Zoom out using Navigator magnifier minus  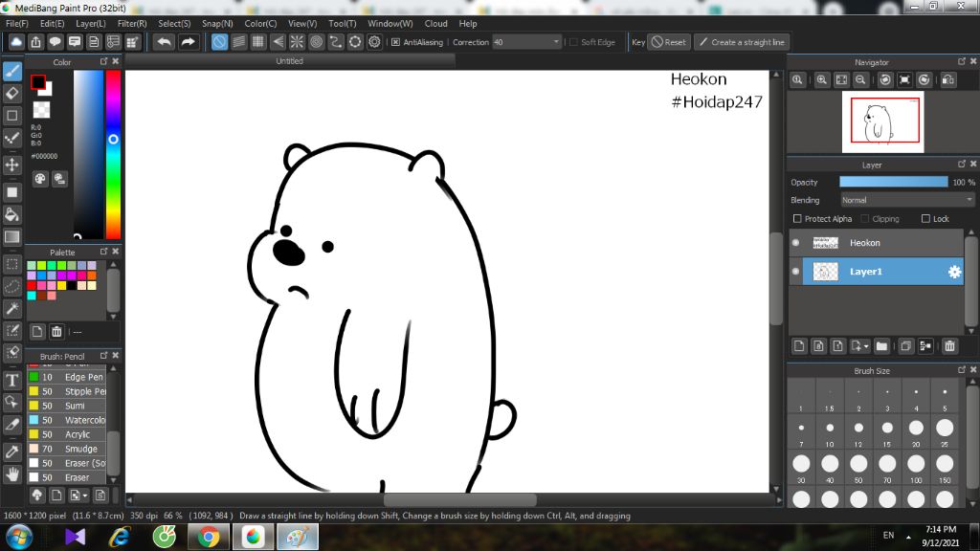tap(860, 80)
